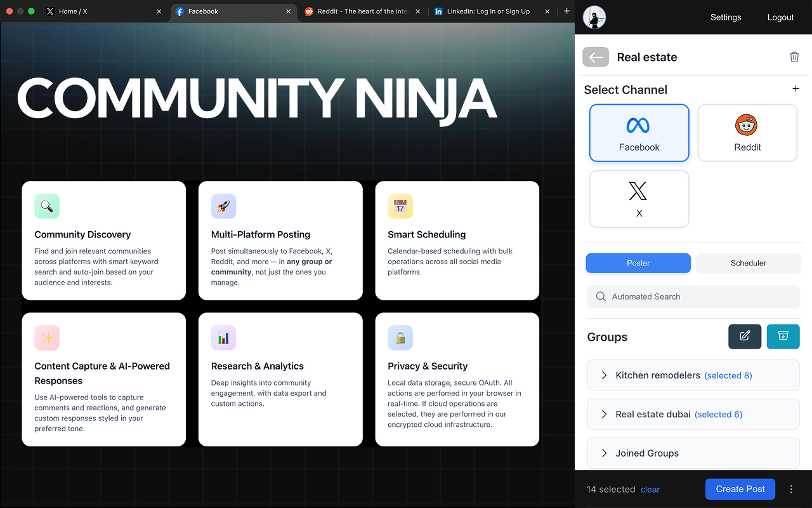Switch to Scheduler mode
Image resolution: width=812 pixels, height=508 pixels.
749,263
